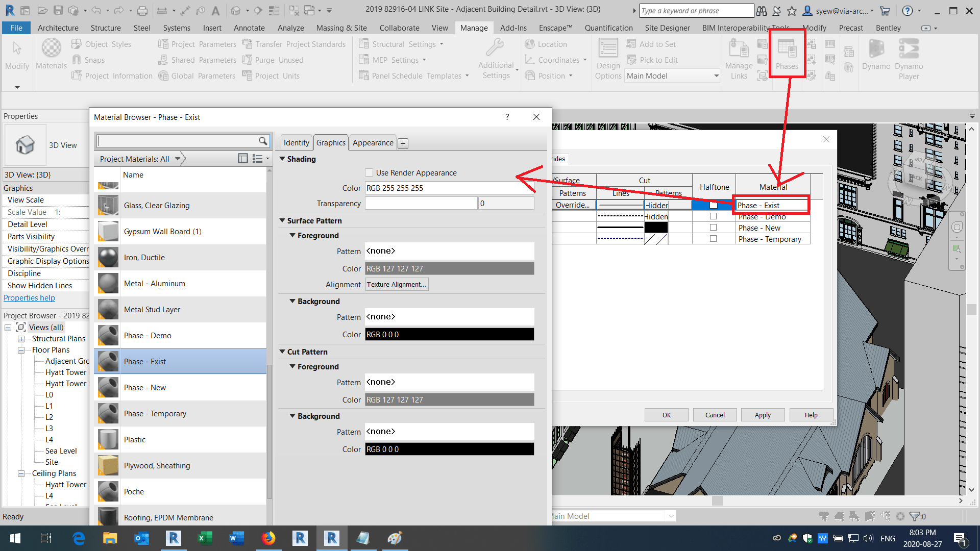Open the Annotate ribbon tab
The width and height of the screenshot is (980, 551).
point(249,28)
